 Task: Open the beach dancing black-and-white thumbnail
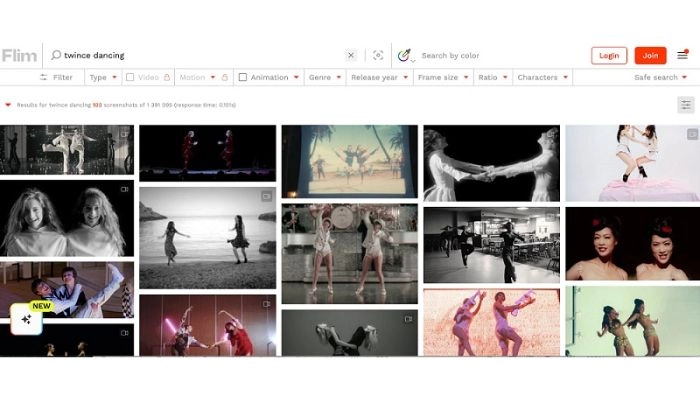[207, 237]
